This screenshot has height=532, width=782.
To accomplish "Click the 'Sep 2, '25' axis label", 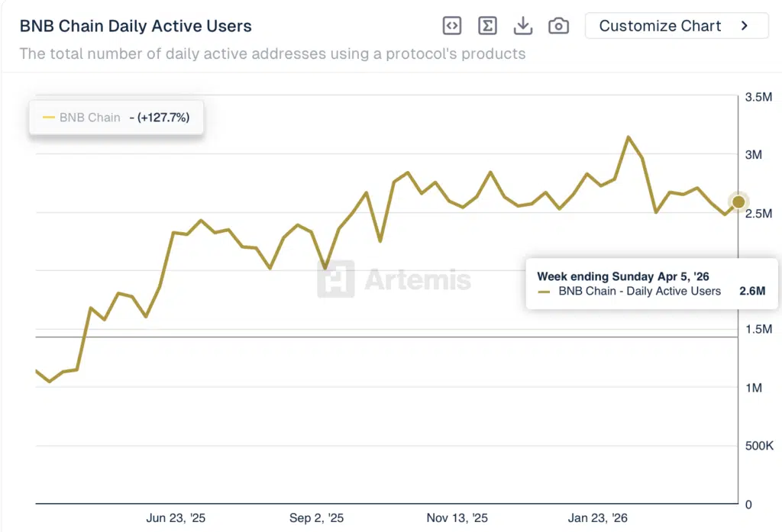I will point(316,518).
